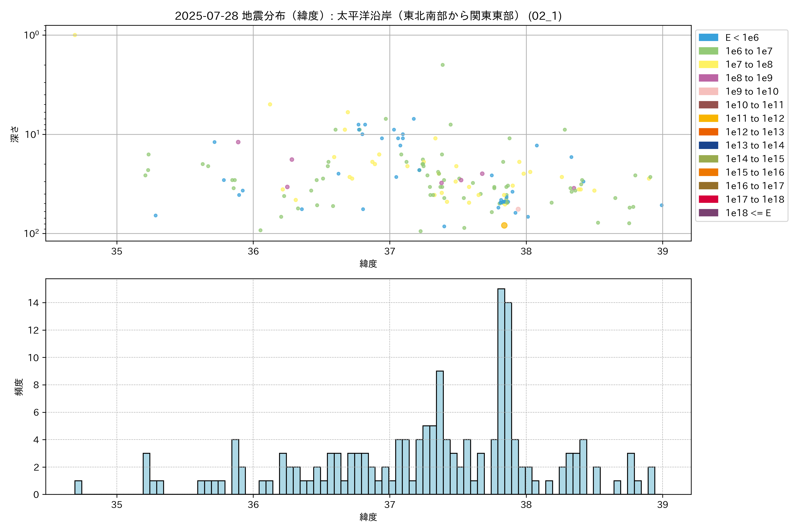Click the pale pink scatter point near 38
798x532 pixels.
[x=518, y=209]
